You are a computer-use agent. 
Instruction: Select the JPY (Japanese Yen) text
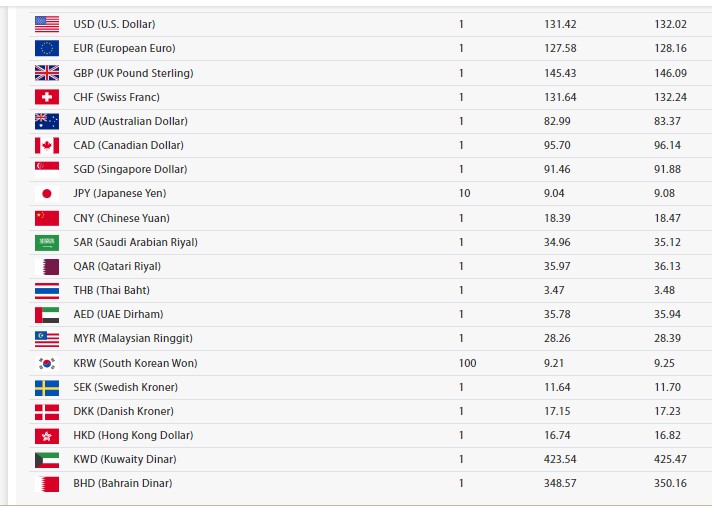point(120,193)
